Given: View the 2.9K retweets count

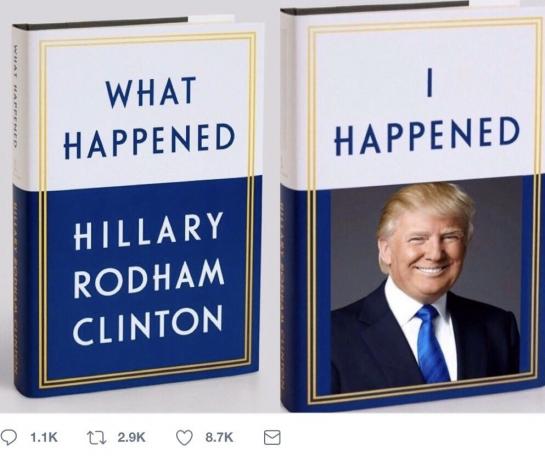Looking at the screenshot, I should point(131,437).
